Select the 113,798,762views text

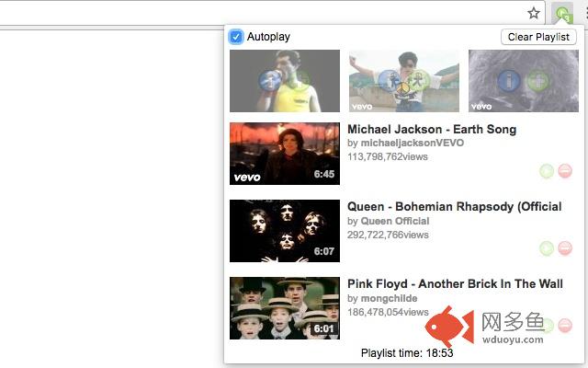(388, 156)
